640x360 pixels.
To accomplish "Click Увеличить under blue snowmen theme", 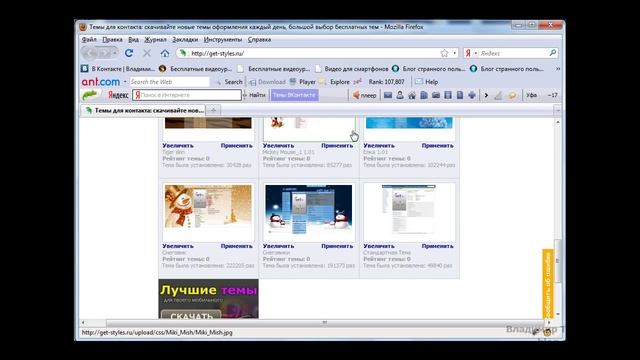I will pos(278,246).
